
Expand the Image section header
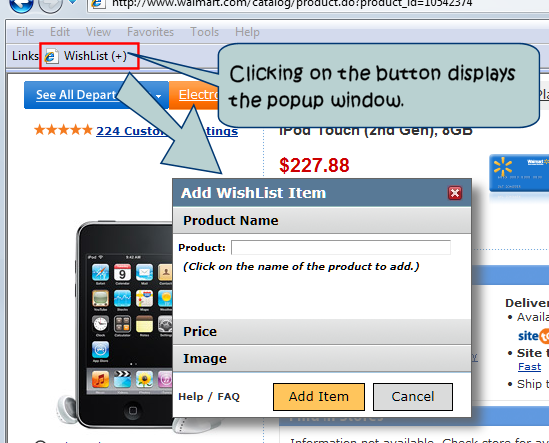(x=322, y=358)
